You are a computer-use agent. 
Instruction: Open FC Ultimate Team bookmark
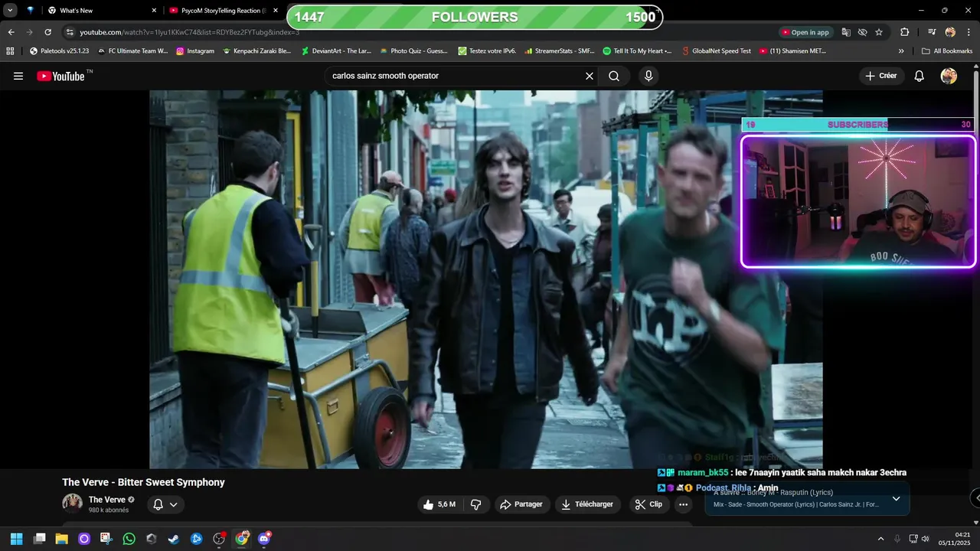click(132, 51)
